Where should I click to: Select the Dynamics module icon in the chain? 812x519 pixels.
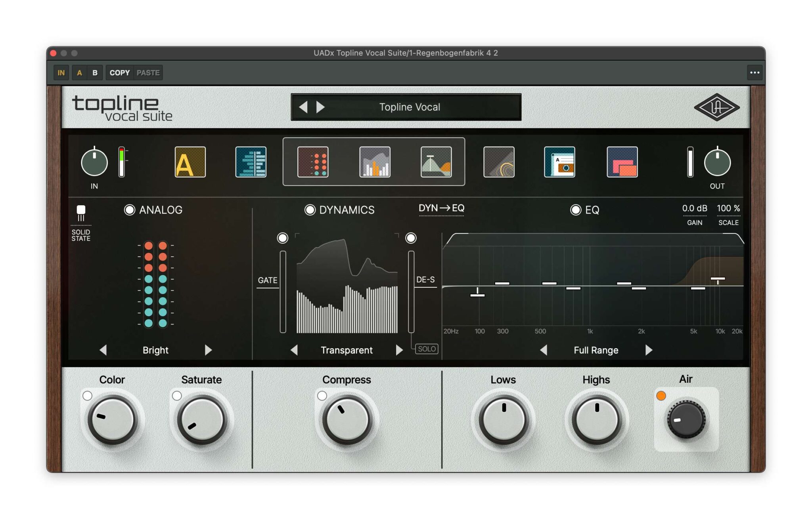tap(375, 162)
